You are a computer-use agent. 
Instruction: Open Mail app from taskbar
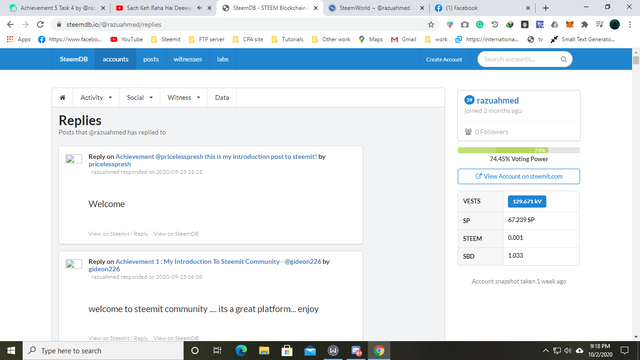pos(310,351)
